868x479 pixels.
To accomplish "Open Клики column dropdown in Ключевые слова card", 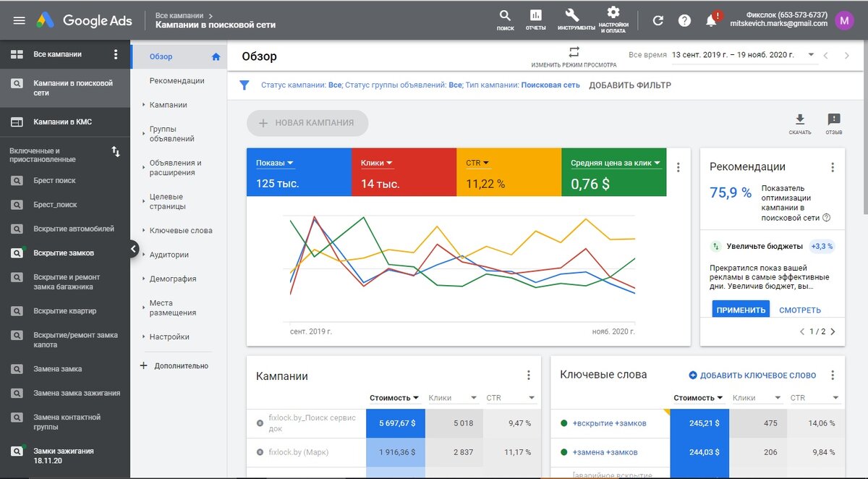I will click(x=756, y=398).
